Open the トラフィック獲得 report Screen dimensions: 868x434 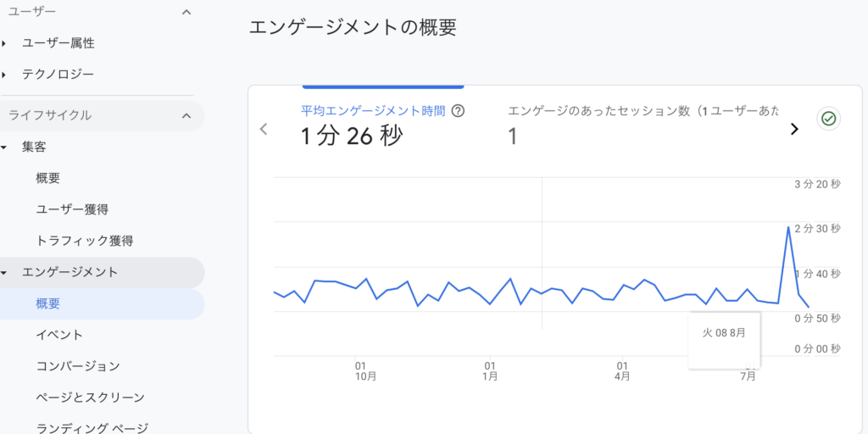point(84,241)
